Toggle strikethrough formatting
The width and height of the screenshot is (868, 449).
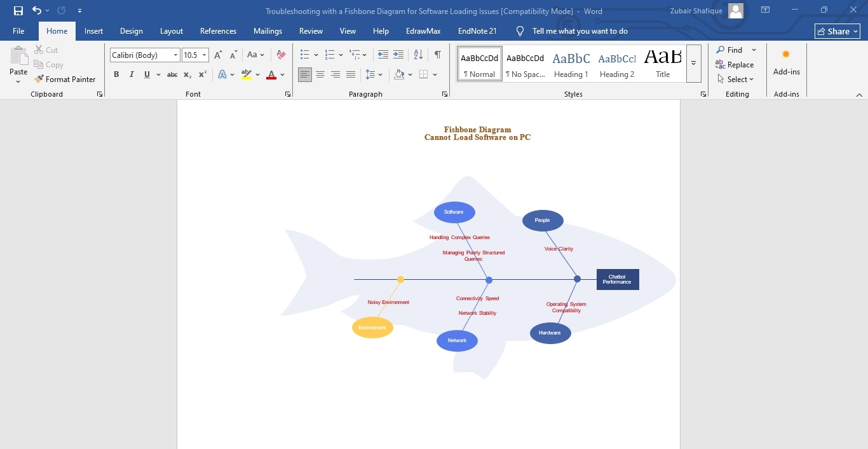(x=172, y=74)
